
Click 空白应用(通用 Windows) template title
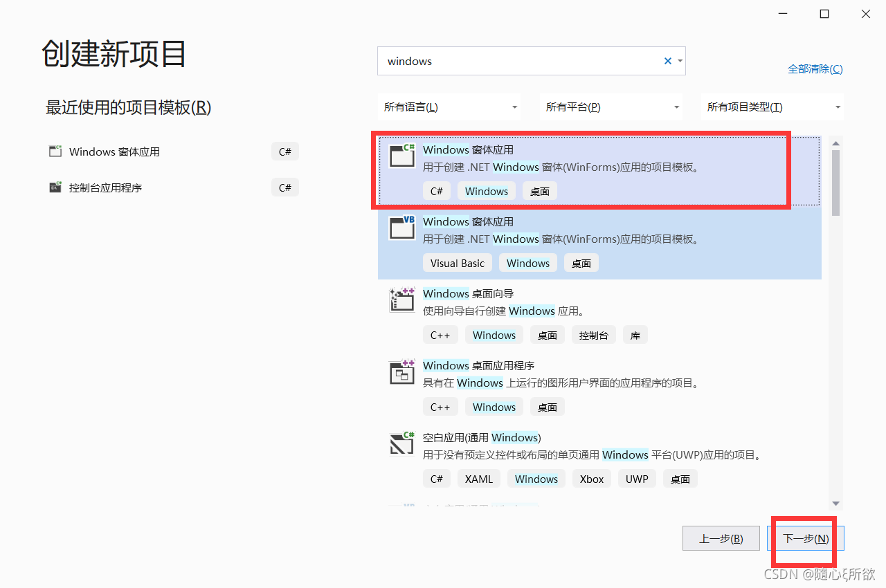[482, 437]
